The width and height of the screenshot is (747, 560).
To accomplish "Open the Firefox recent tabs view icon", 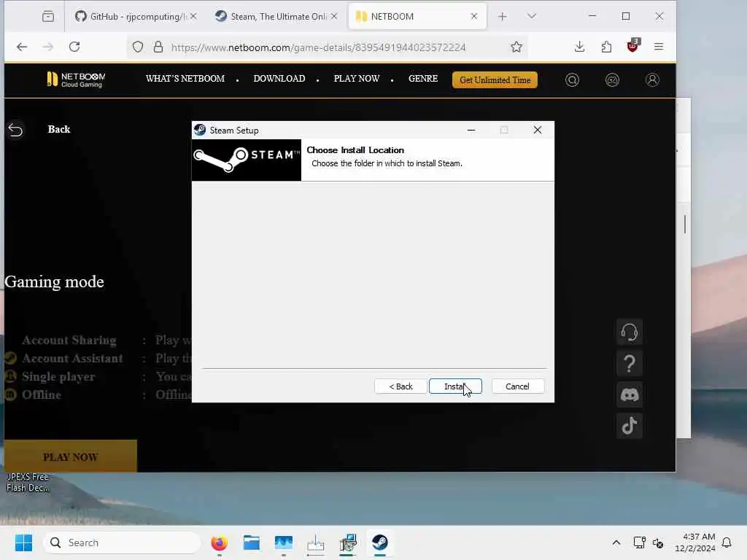I will [x=48, y=17].
